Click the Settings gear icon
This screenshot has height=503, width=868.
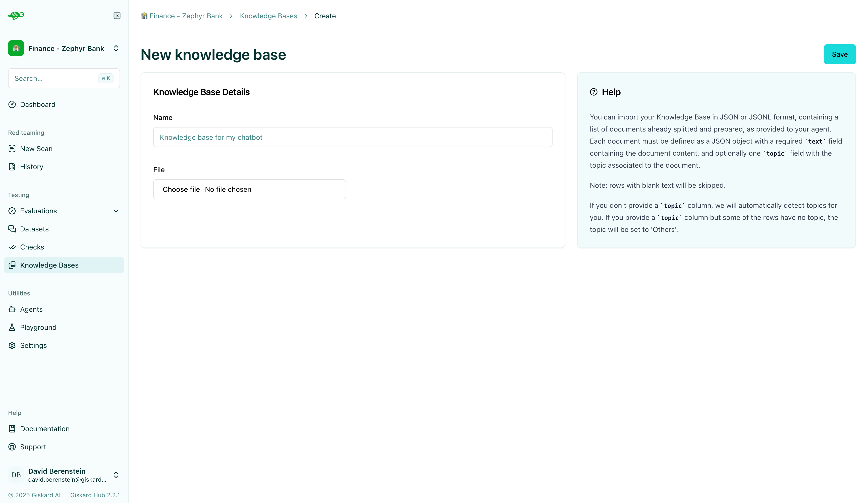point(12,345)
